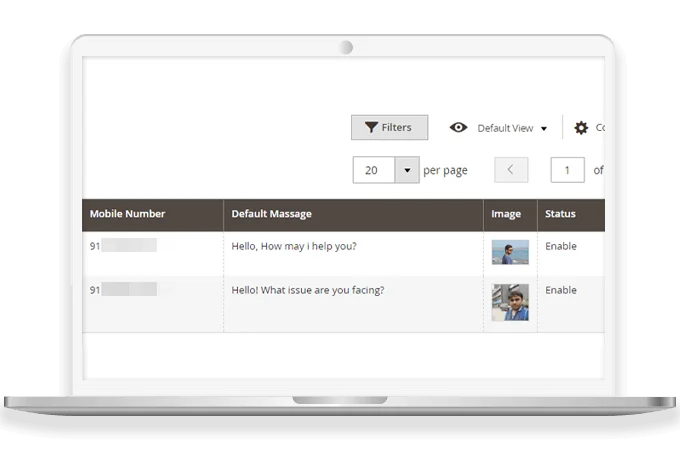The height and width of the screenshot is (450, 680).
Task: Go to previous page with chevron button
Action: (x=511, y=170)
